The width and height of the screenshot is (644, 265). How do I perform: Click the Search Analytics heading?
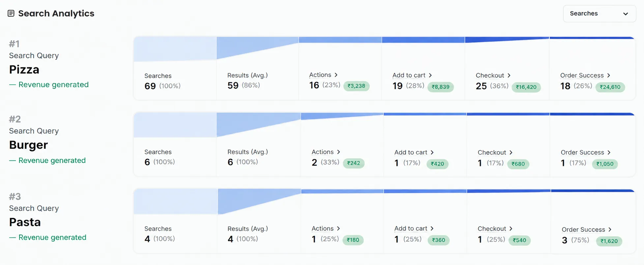pyautogui.click(x=56, y=13)
